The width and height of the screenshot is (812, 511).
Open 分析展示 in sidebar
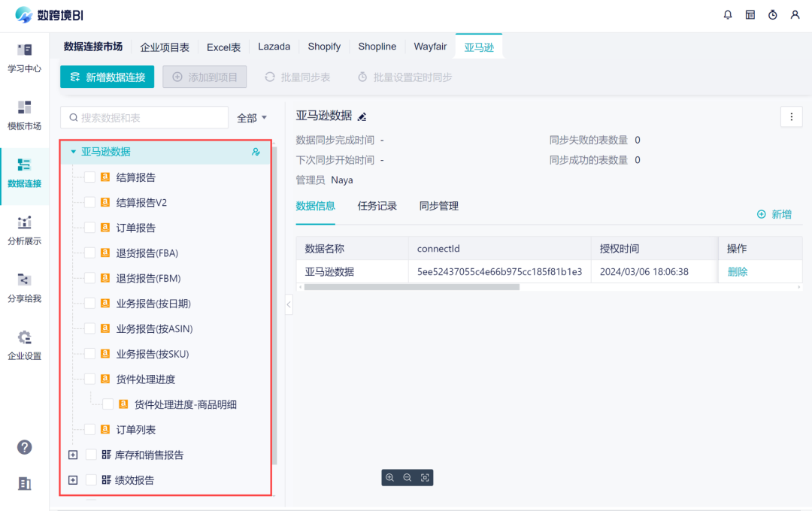tap(24, 231)
